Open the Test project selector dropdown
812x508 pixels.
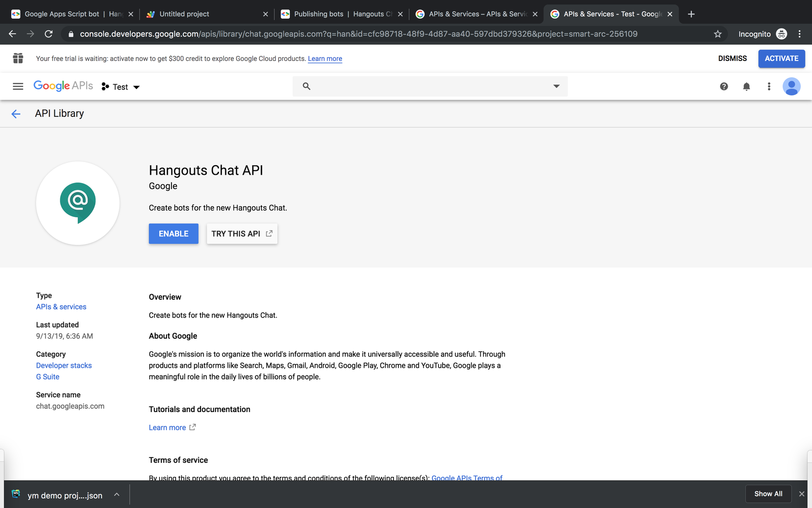(121, 87)
